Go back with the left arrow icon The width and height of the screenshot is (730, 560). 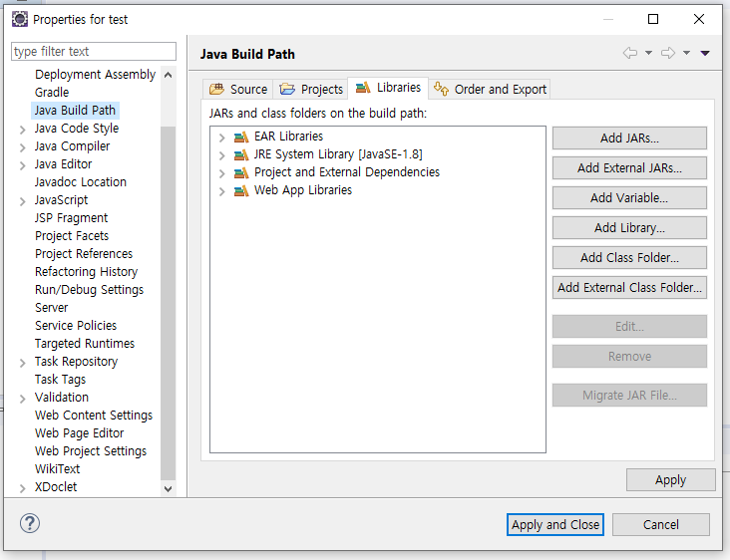pos(630,53)
